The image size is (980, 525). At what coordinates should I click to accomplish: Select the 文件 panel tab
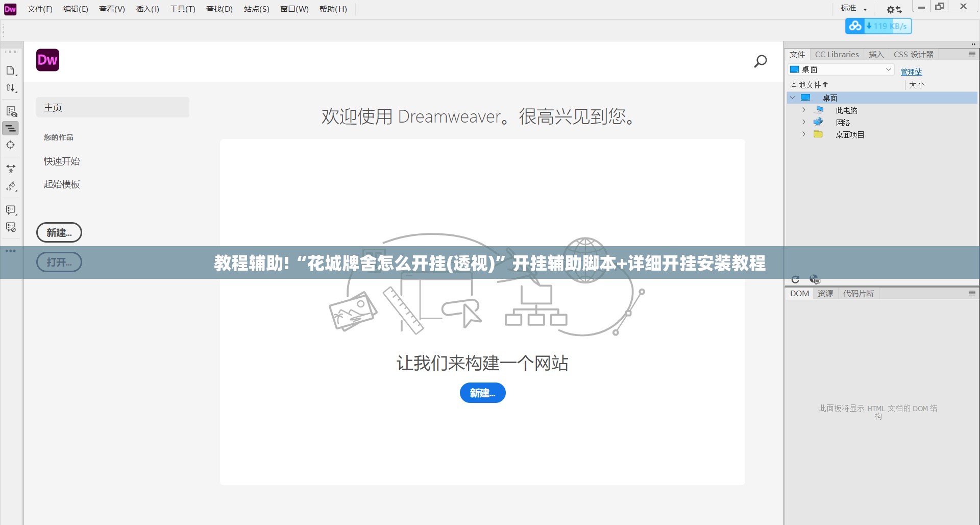(797, 54)
